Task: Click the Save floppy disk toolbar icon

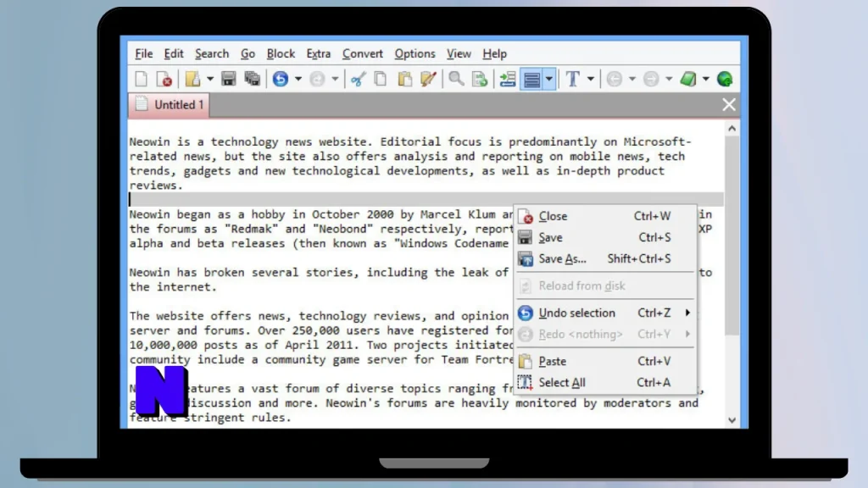Action: (x=229, y=79)
